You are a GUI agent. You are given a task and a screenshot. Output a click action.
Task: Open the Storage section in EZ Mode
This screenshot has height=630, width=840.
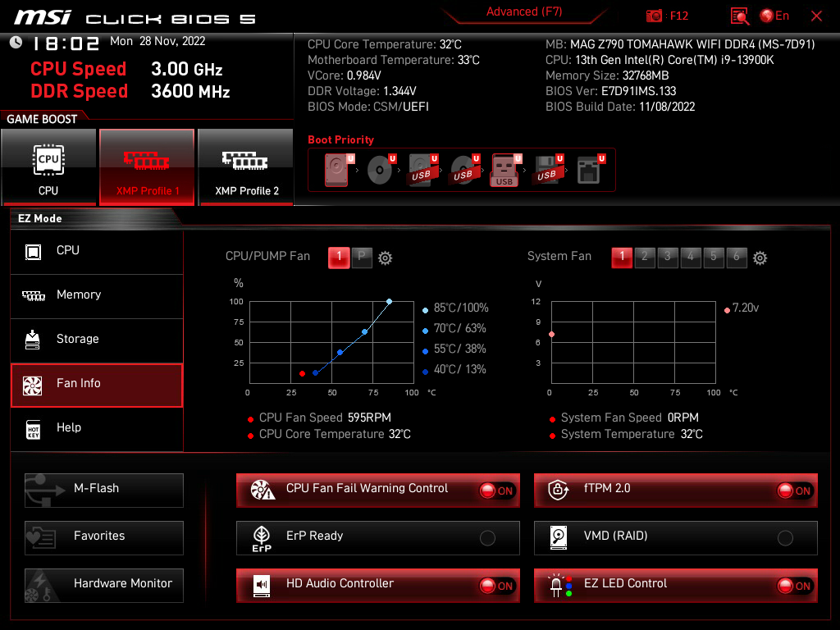[x=97, y=340]
